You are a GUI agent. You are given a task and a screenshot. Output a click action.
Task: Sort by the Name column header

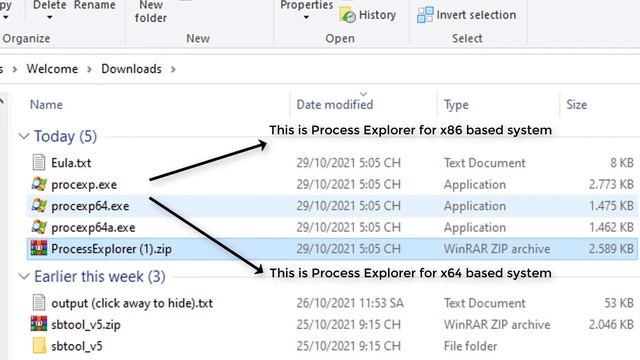point(46,104)
